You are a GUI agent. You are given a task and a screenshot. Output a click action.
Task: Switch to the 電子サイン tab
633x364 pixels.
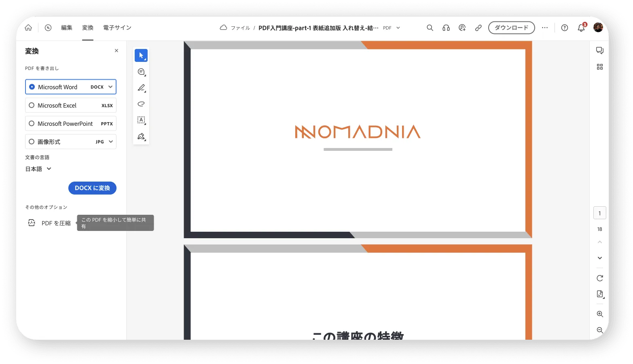pyautogui.click(x=117, y=28)
